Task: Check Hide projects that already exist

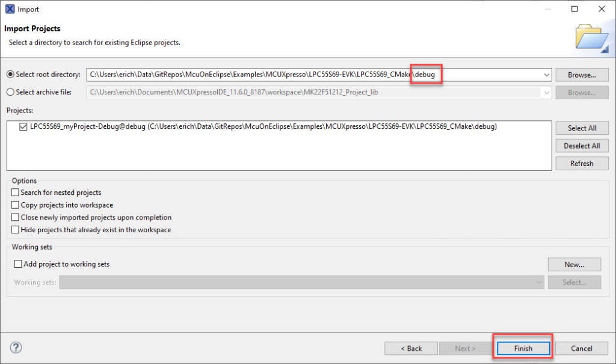Action: point(14,230)
